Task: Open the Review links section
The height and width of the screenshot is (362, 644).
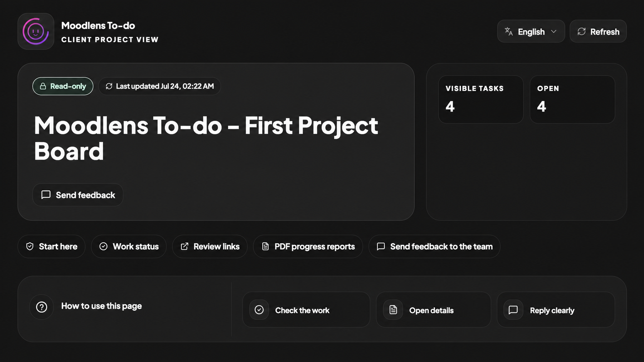Action: 210,247
